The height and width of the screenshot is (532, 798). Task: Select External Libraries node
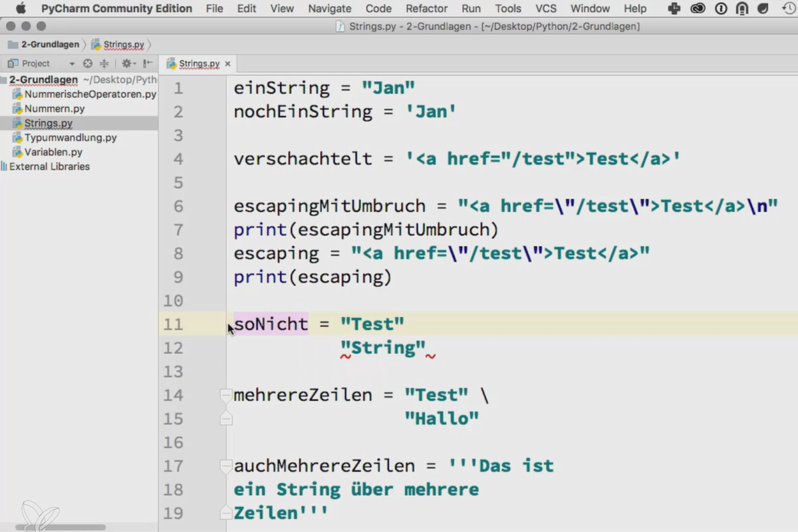[x=49, y=167]
